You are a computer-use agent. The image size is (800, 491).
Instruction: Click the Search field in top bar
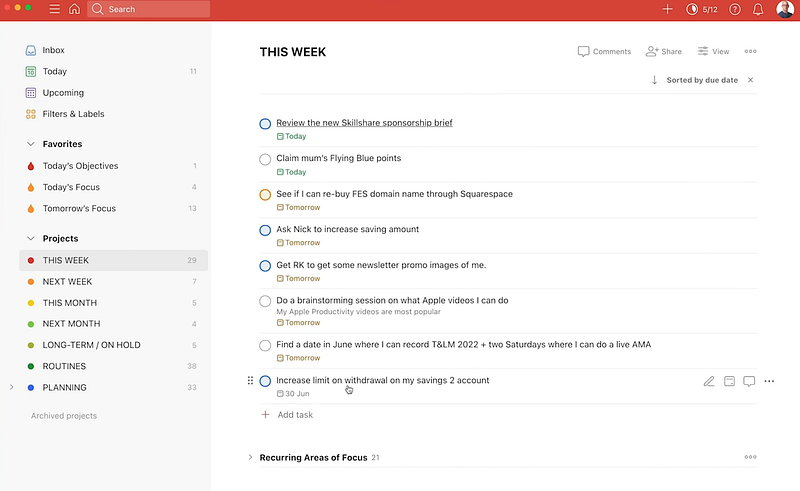(x=150, y=9)
